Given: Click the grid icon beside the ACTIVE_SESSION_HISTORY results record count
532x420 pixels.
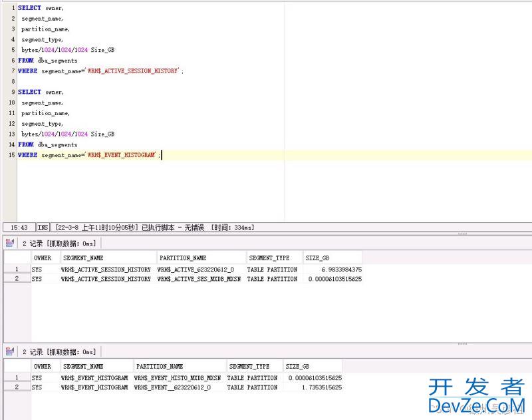Looking at the screenshot, I should (10, 243).
